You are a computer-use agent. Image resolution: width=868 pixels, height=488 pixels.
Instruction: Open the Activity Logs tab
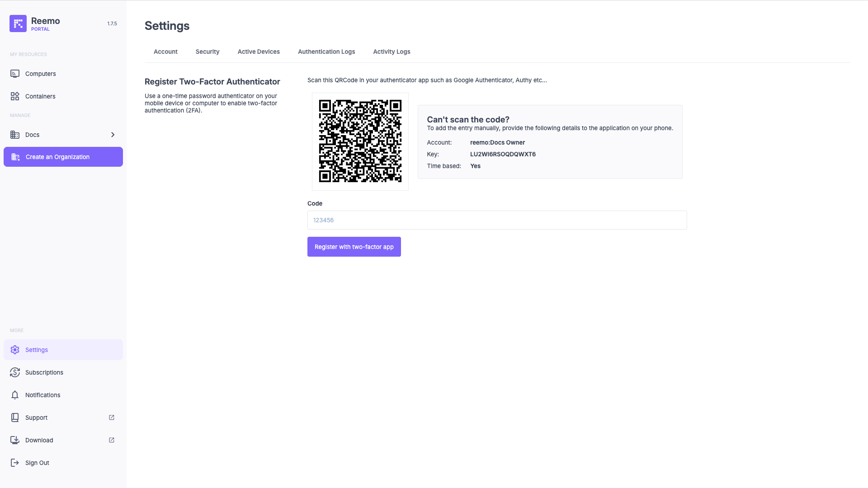(392, 52)
